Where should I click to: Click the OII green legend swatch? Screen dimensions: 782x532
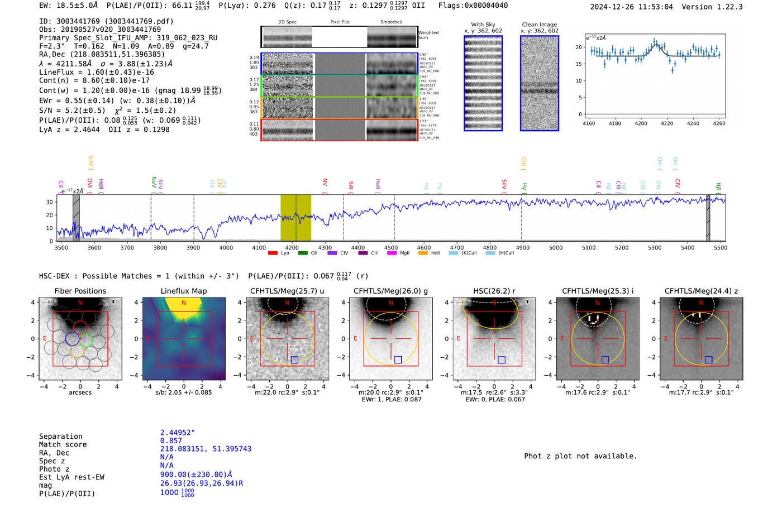pos(303,253)
